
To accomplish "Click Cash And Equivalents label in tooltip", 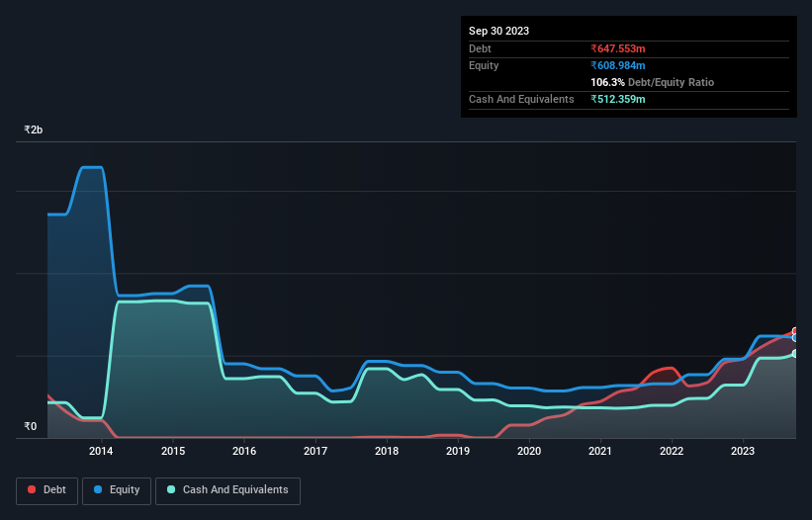I will tap(521, 99).
